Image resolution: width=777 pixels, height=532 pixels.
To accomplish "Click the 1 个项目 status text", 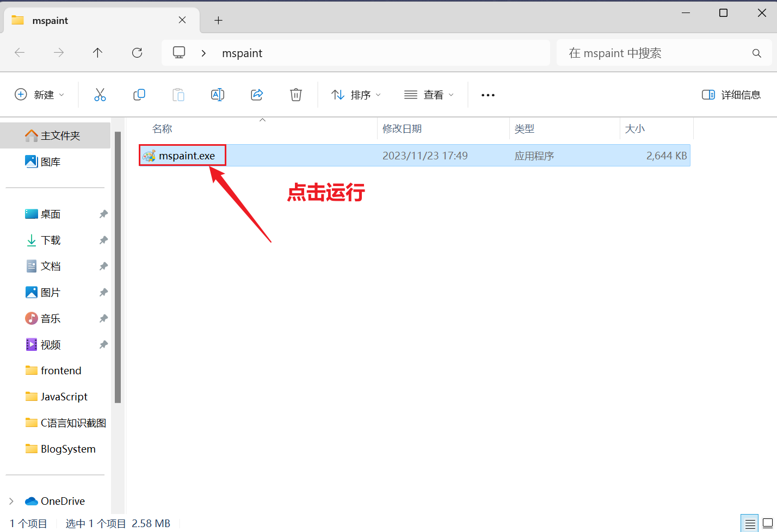I will coord(28,524).
